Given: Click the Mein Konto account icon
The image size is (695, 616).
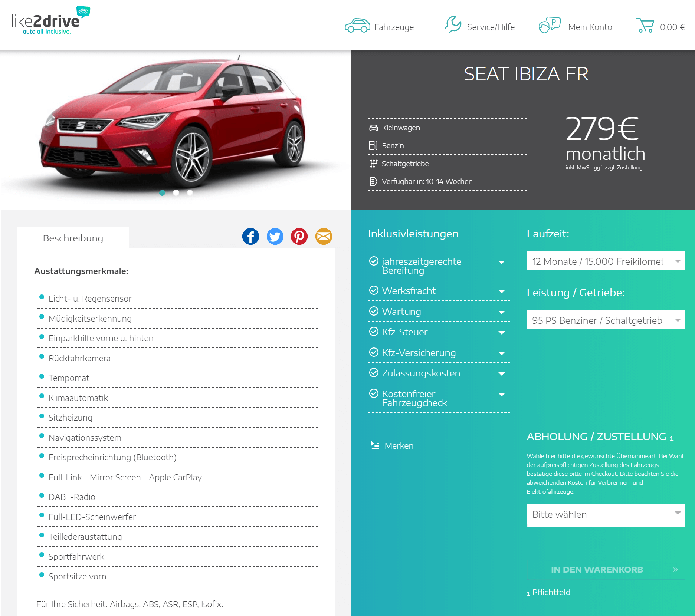Looking at the screenshot, I should click(x=550, y=25).
